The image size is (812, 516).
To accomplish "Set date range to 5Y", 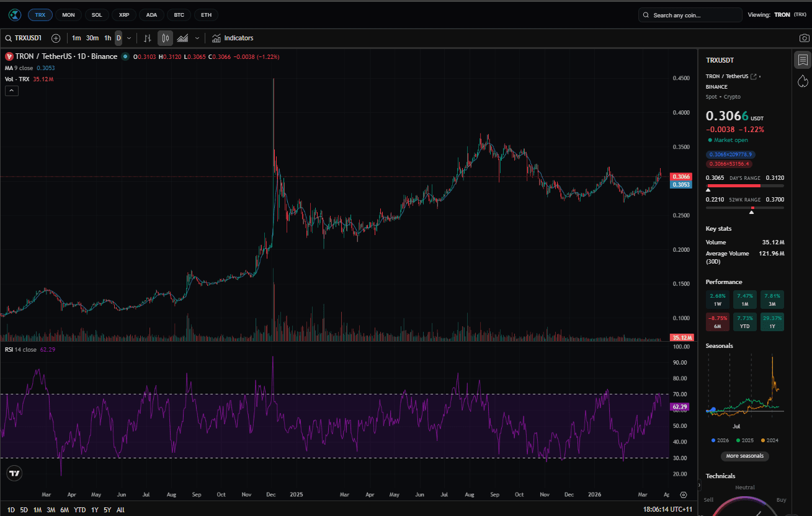I will pyautogui.click(x=107, y=510).
